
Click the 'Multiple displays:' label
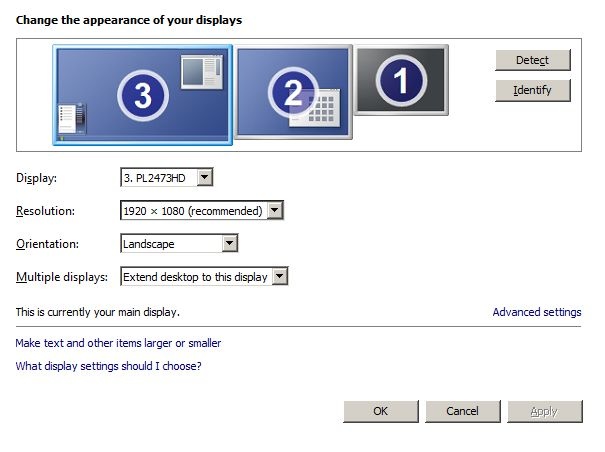point(62,277)
